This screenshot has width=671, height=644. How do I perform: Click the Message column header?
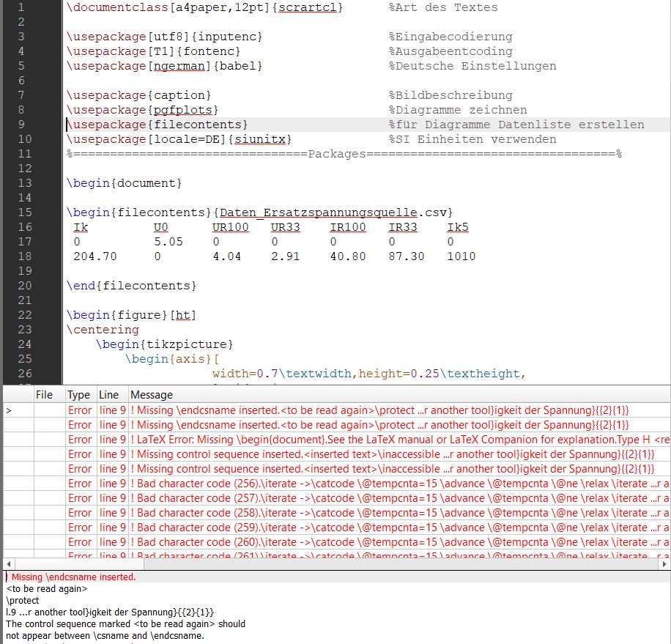[152, 395]
